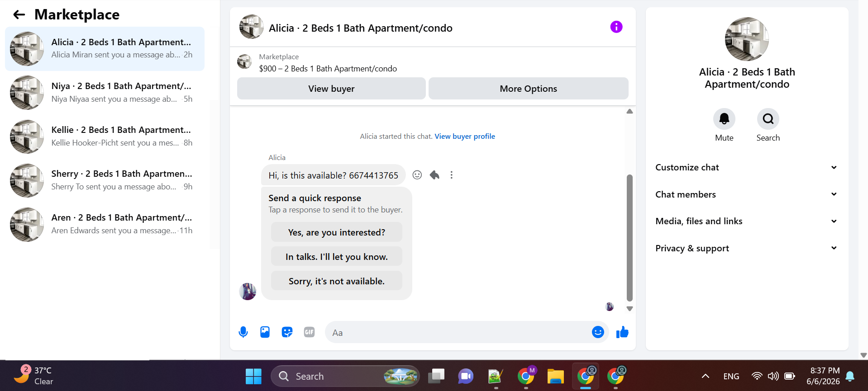868x391 pixels.
Task: Open Alicia Miran's conversation
Action: pos(105,49)
